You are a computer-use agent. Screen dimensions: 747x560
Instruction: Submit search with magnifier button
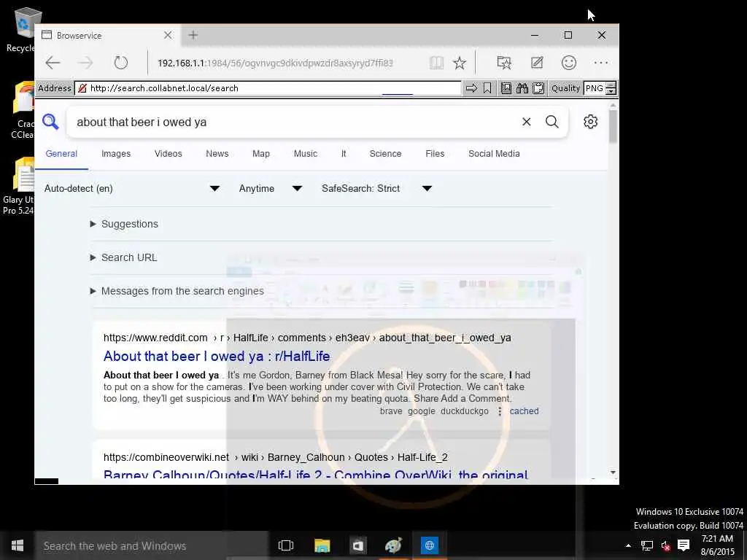(x=552, y=122)
